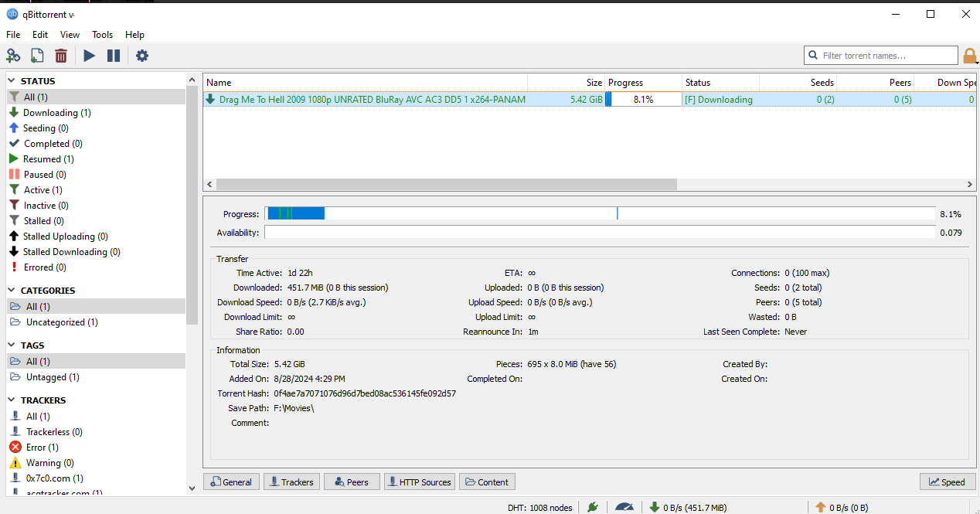Toggle alternative speed limits speedometer icon

click(624, 507)
